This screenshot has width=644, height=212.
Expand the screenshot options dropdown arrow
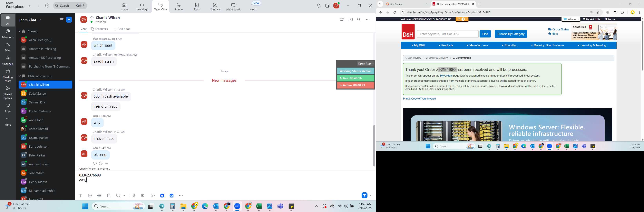tap(124, 196)
